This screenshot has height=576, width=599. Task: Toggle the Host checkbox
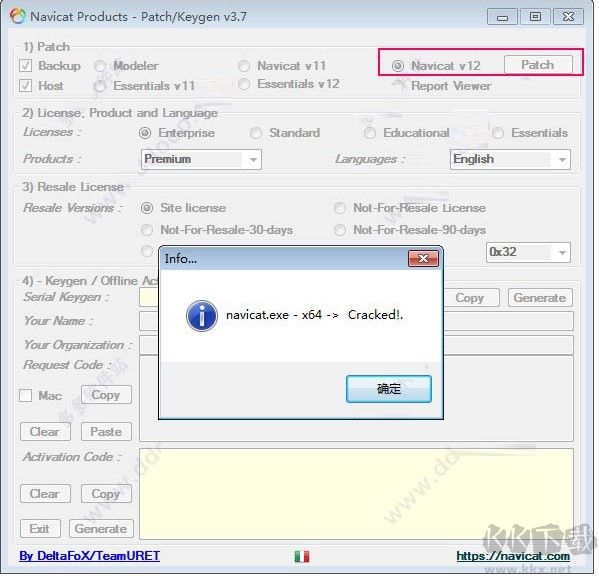26,86
